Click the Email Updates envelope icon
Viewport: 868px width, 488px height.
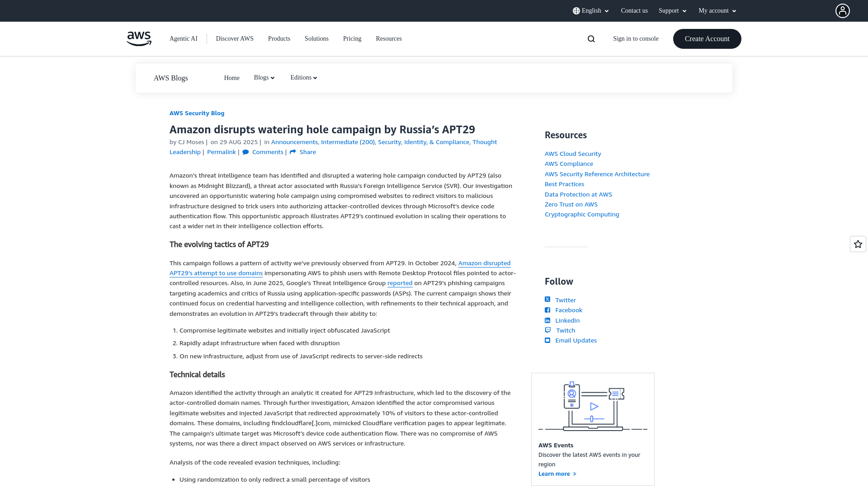click(x=547, y=340)
